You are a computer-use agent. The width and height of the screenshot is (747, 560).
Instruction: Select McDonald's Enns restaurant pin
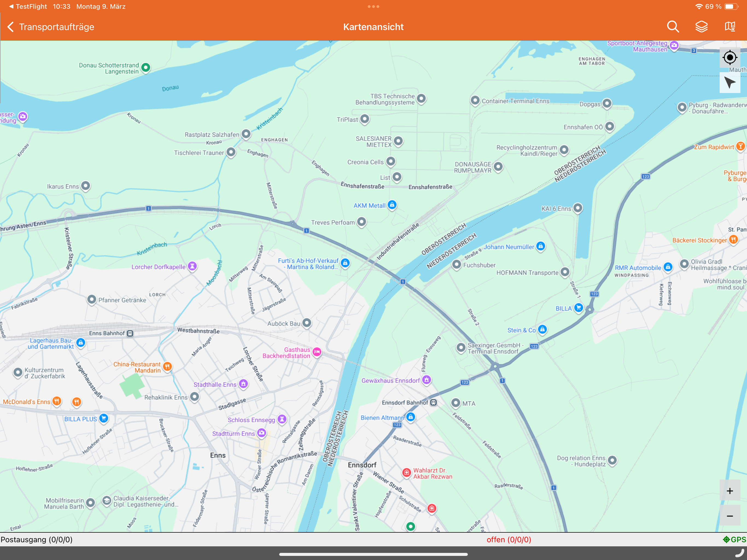point(57,401)
